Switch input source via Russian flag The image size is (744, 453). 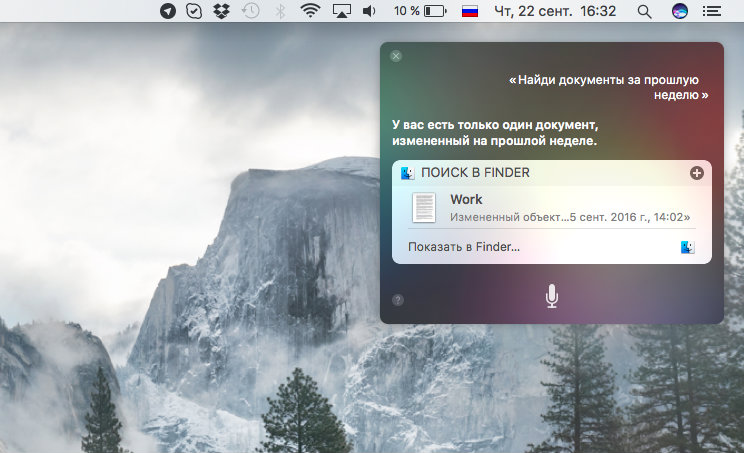[470, 11]
